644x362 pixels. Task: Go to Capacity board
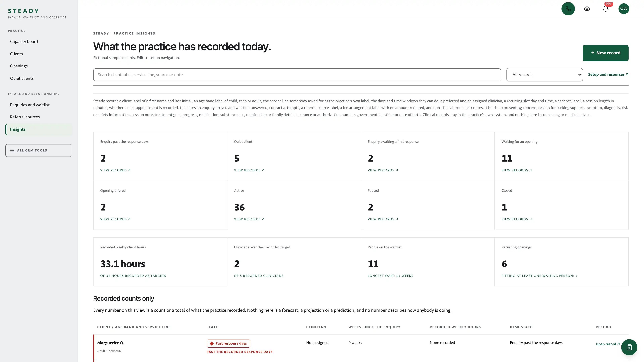coord(24,41)
